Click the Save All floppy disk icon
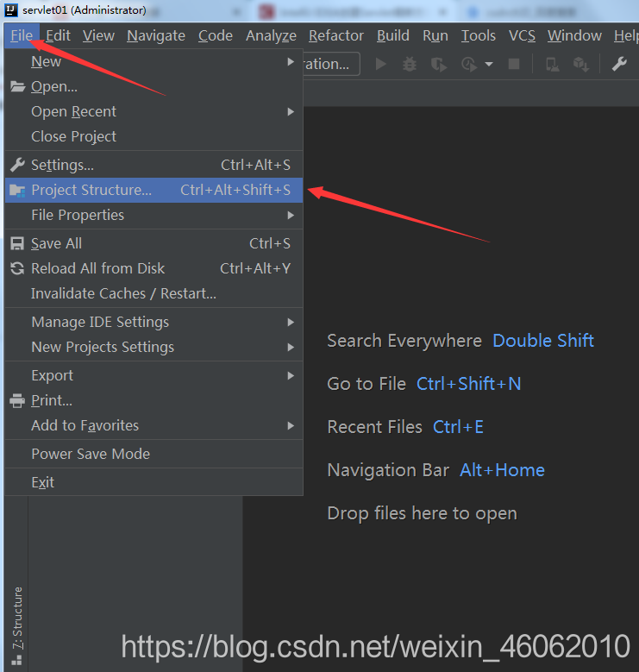The image size is (639, 672). click(17, 243)
